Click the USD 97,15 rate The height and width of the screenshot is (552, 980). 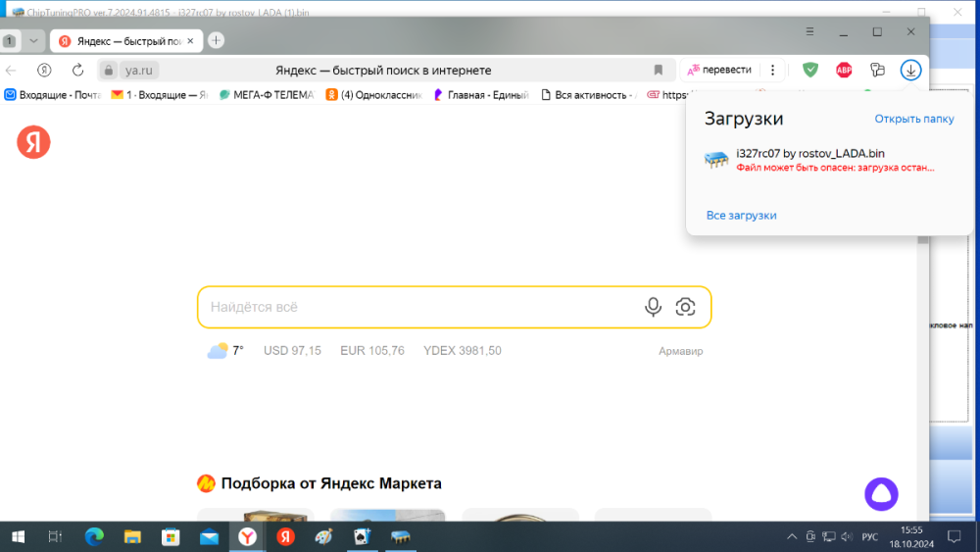pyautogui.click(x=292, y=351)
